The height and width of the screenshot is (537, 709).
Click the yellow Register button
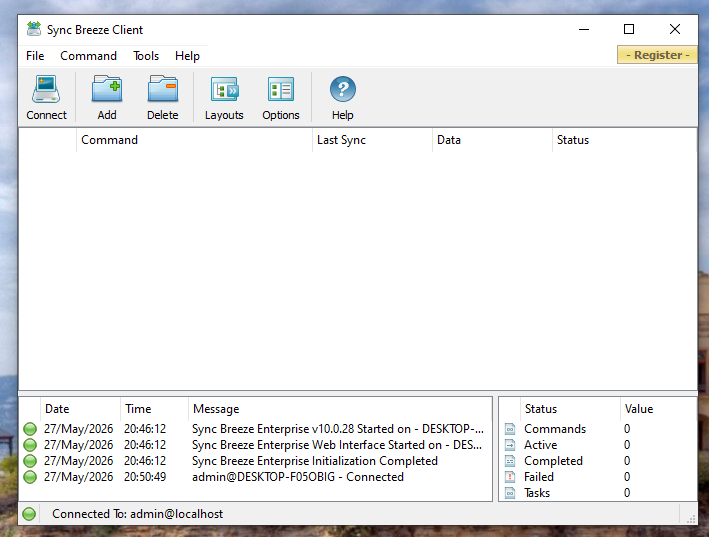click(x=657, y=55)
